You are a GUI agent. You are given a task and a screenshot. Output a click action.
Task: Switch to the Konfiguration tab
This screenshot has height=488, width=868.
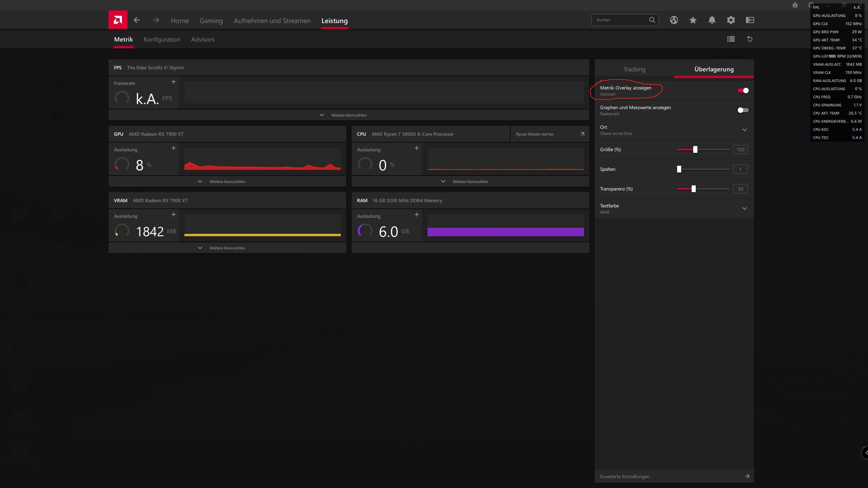tap(162, 39)
